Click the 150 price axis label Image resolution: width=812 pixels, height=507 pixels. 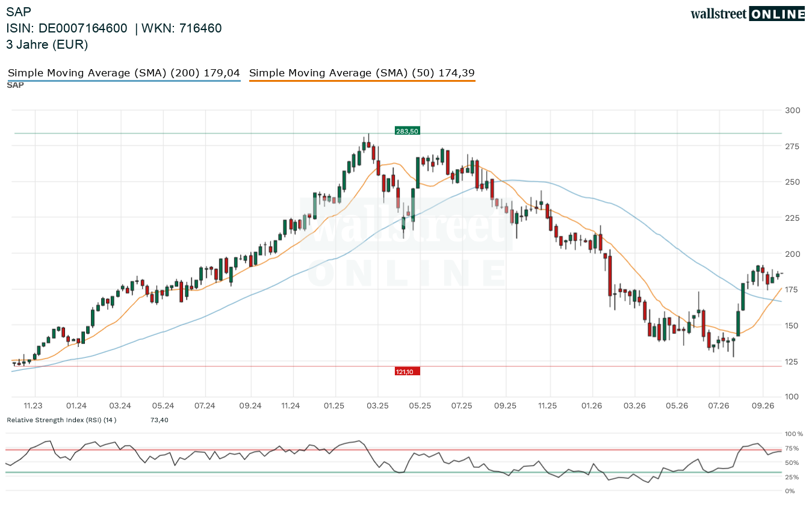793,325
